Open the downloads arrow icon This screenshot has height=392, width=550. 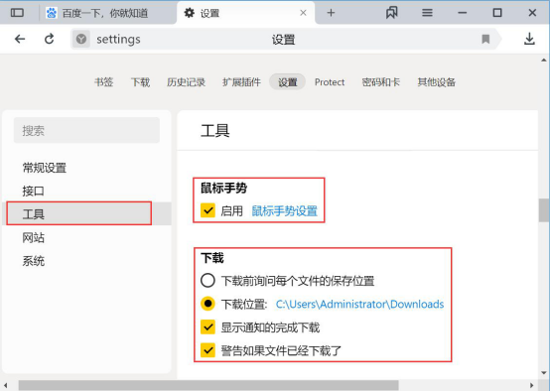click(529, 39)
